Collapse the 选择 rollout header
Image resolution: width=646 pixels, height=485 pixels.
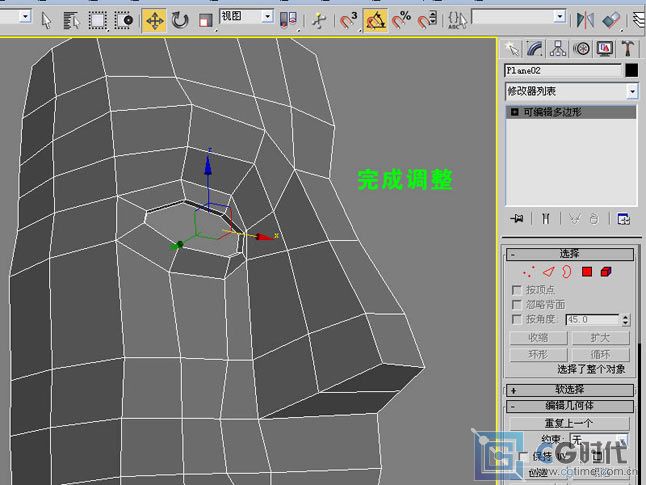pos(570,254)
